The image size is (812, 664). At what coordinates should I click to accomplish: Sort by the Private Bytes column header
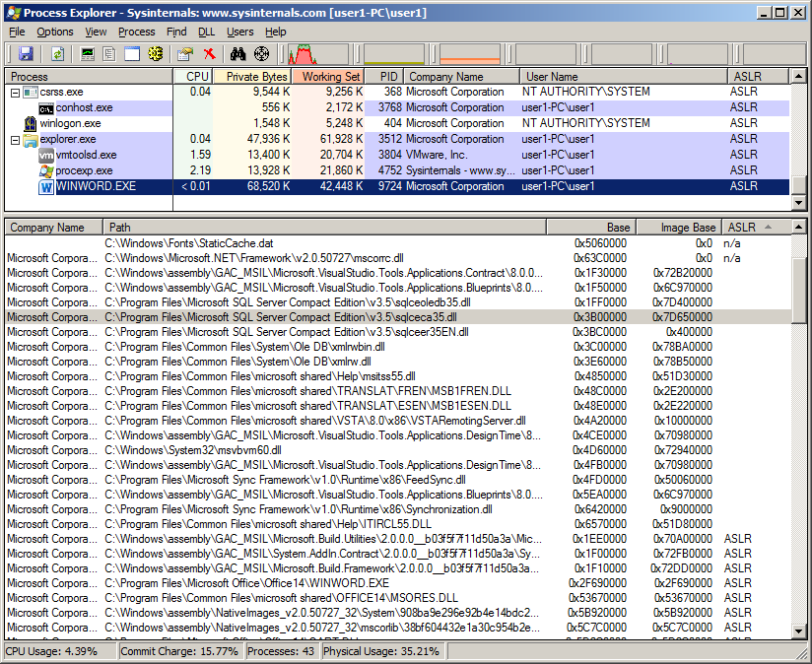click(x=251, y=77)
